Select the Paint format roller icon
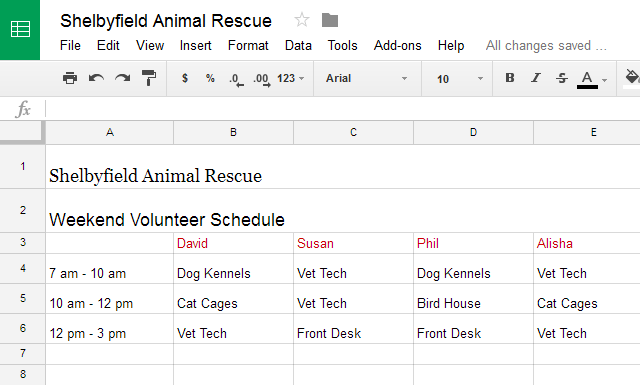This screenshot has width=640, height=385. (x=149, y=78)
